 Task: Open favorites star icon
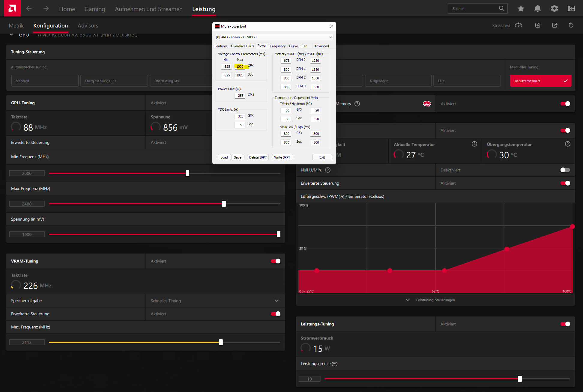click(521, 9)
